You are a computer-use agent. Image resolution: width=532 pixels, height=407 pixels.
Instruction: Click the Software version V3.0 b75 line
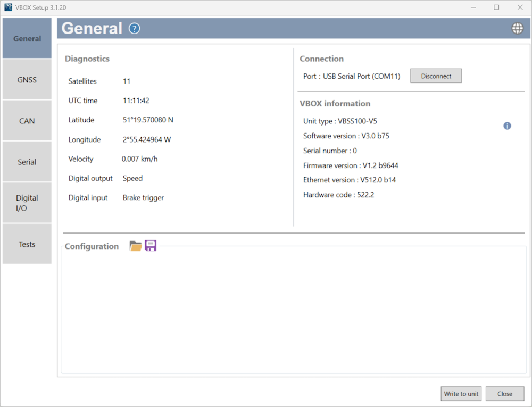(x=346, y=136)
